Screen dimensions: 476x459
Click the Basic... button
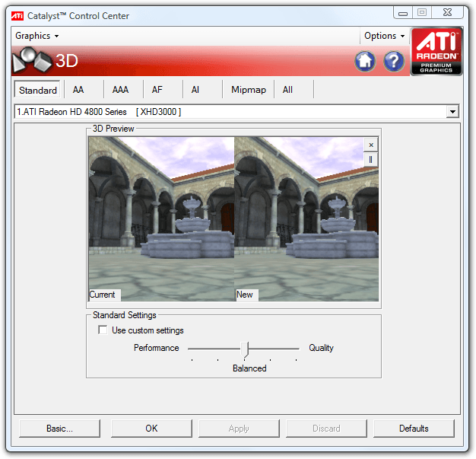[x=59, y=429]
